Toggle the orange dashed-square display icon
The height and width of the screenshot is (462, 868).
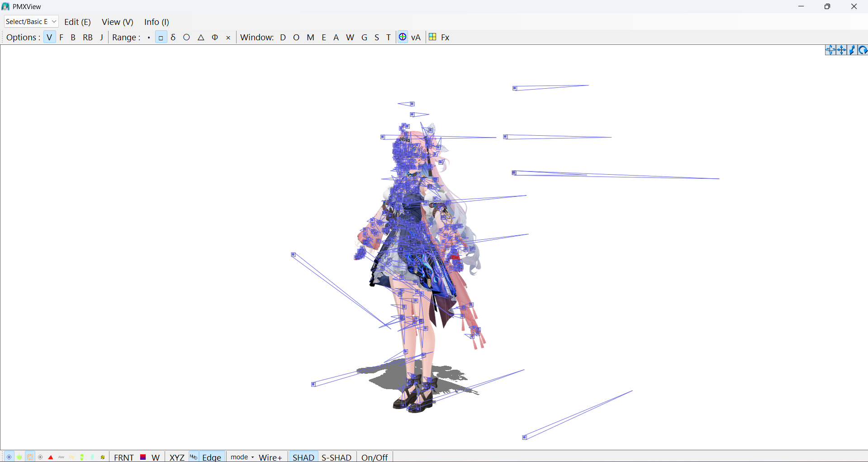point(30,457)
